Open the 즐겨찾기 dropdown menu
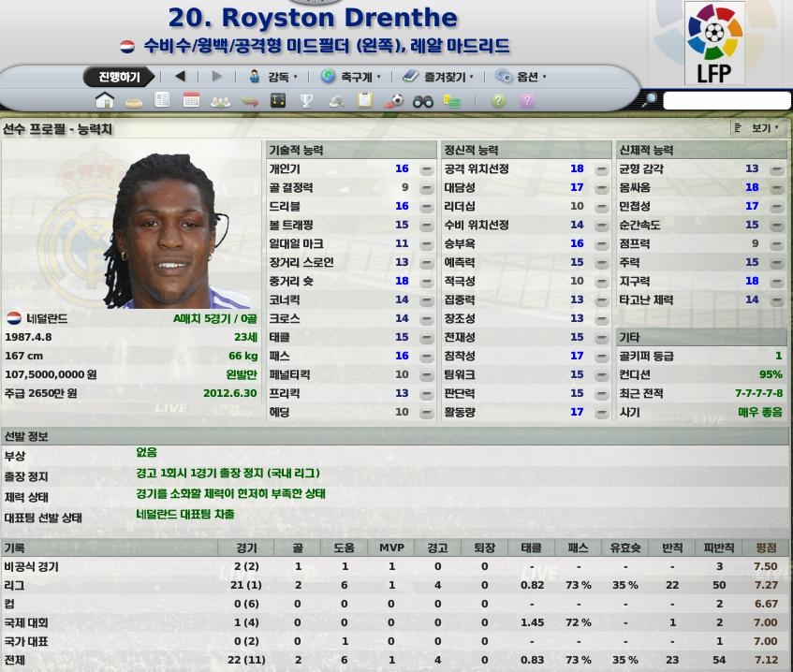 [x=438, y=77]
